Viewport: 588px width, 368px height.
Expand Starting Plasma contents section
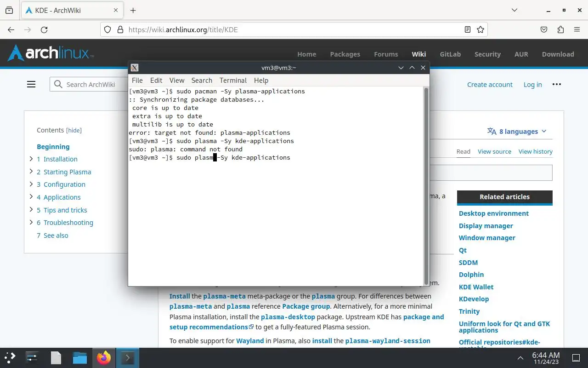pos(31,172)
